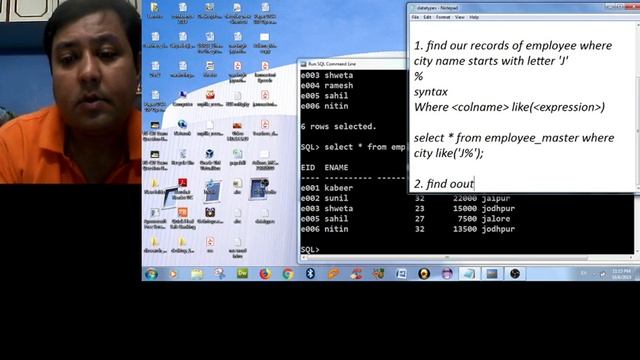The height and width of the screenshot is (360, 640).
Task: Open the Windows Start menu orb
Action: tap(151, 274)
